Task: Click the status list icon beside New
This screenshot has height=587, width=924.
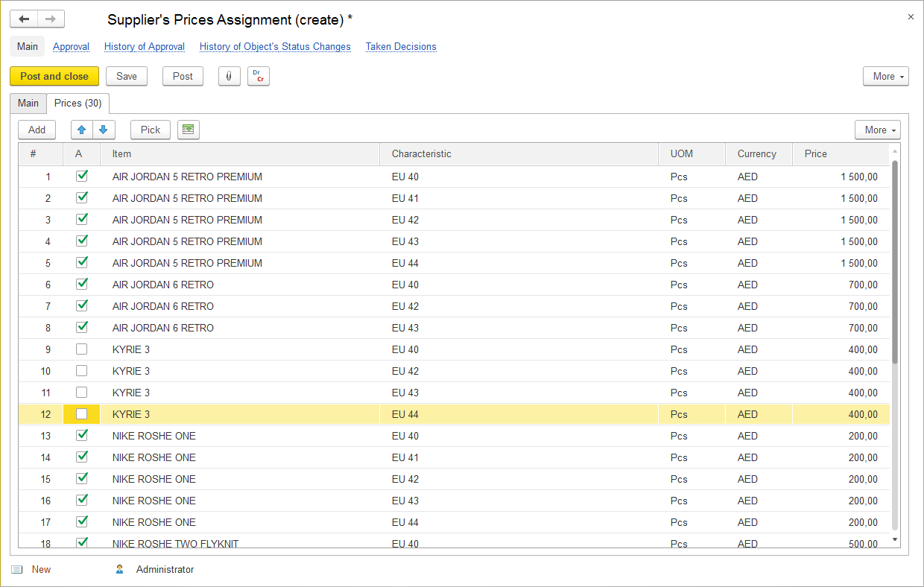Action: pos(17,569)
